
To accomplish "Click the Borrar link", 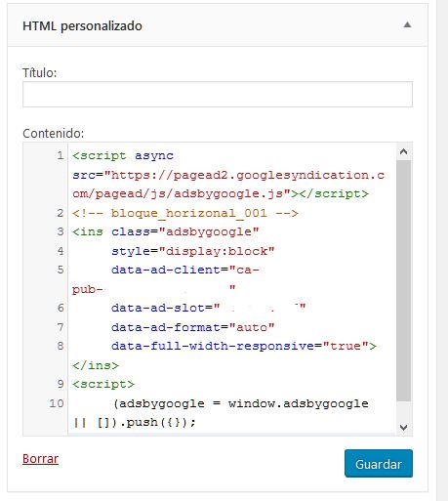I will click(40, 459).
